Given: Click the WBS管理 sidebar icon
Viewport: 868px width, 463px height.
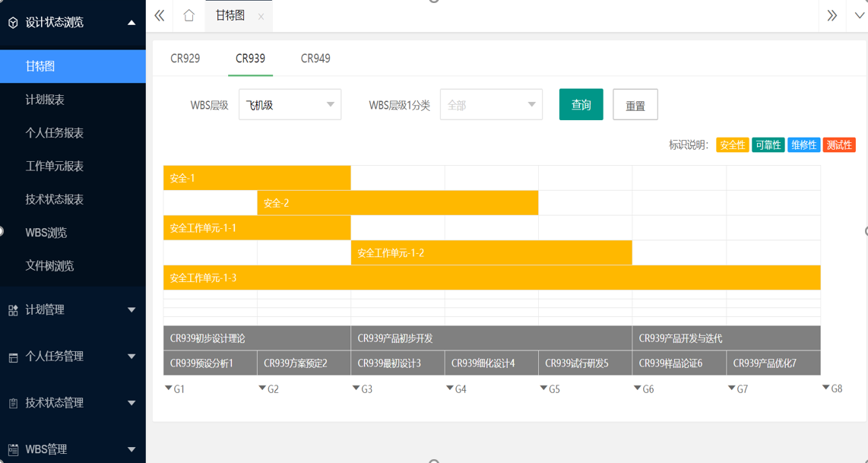Looking at the screenshot, I should coord(13,450).
